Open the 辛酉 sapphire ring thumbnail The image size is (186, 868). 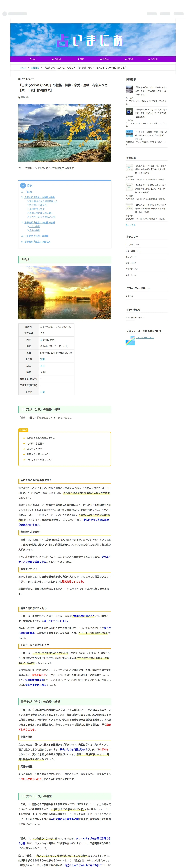pyautogui.click(x=129, y=112)
